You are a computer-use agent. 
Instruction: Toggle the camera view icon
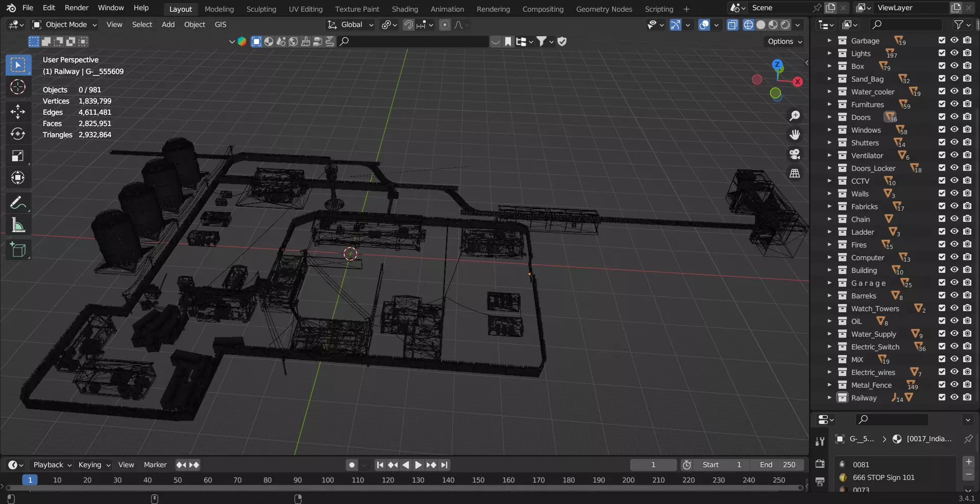[x=795, y=154]
